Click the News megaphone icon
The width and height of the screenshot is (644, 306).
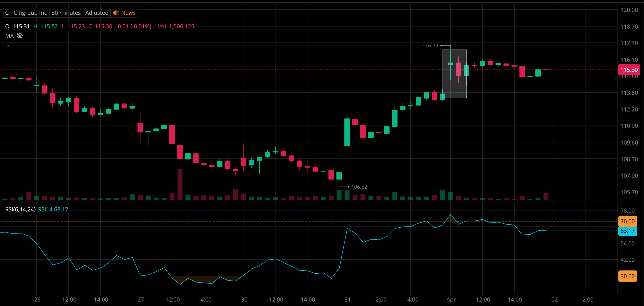click(x=116, y=13)
